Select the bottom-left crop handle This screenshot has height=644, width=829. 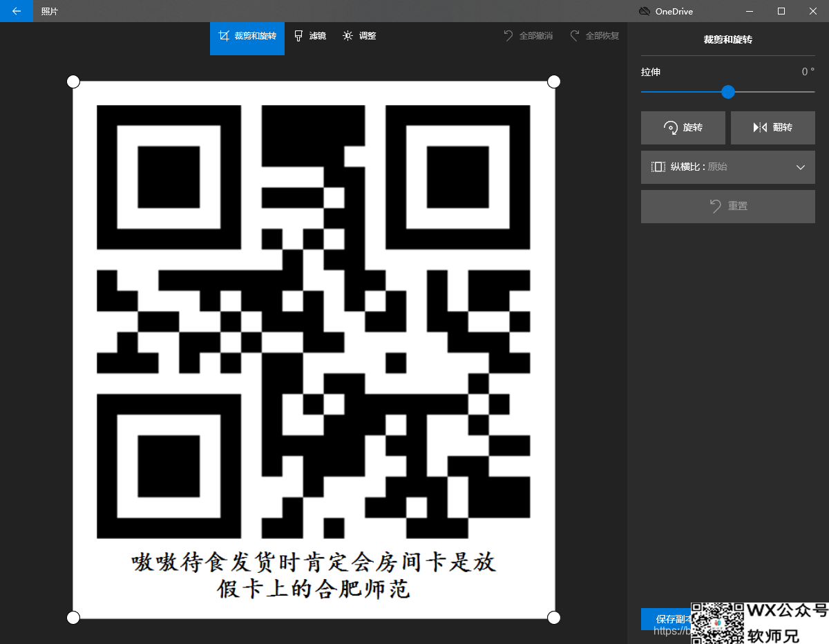(73, 617)
